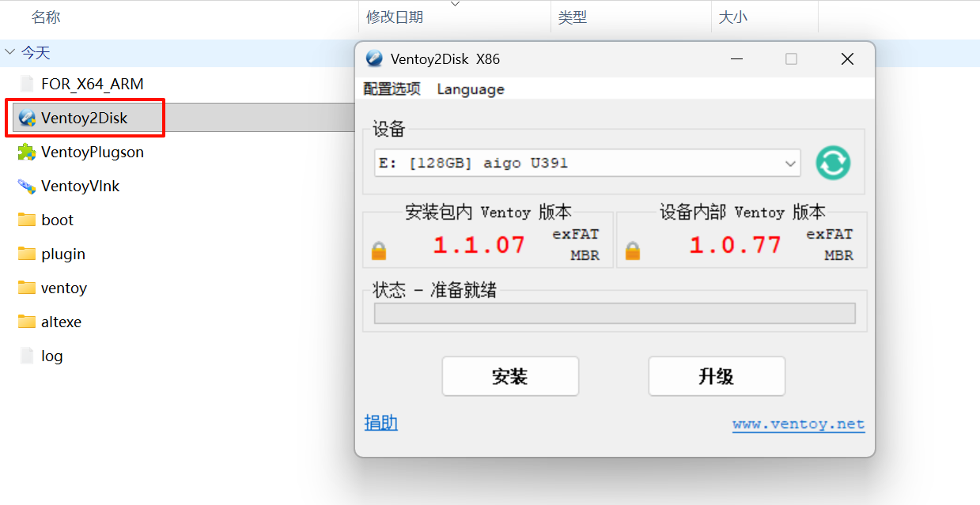Click the VentoyVlnk USB icon
Viewport: 980px width, 505px height.
point(27,187)
